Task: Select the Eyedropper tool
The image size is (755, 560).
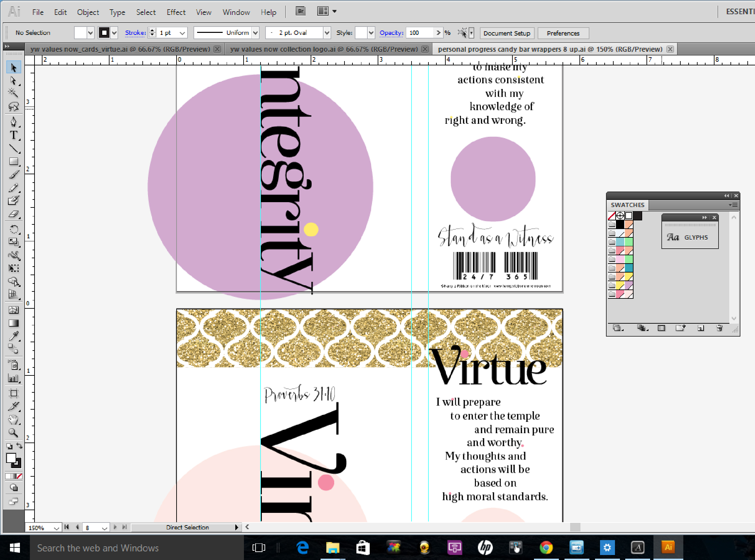Action: 13,336
